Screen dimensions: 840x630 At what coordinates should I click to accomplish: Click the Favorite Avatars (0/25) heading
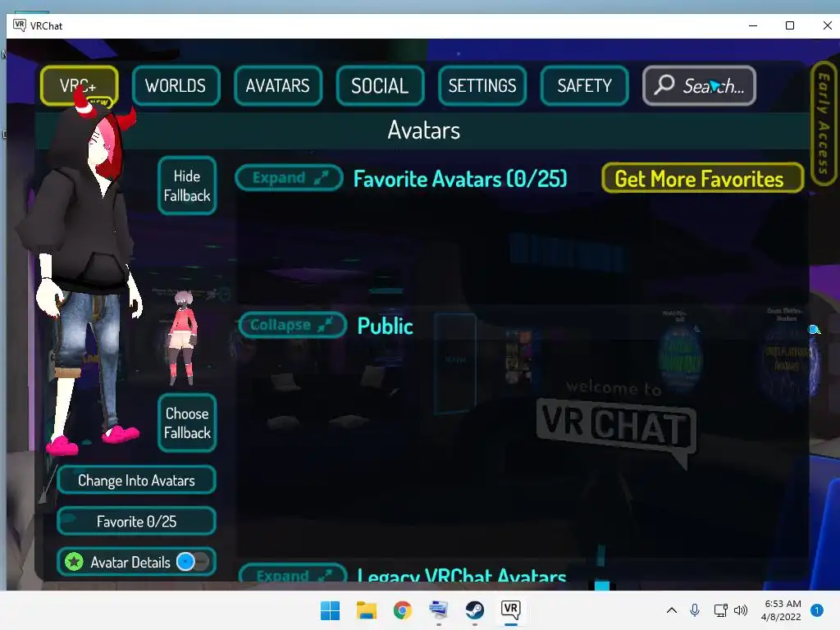(460, 179)
